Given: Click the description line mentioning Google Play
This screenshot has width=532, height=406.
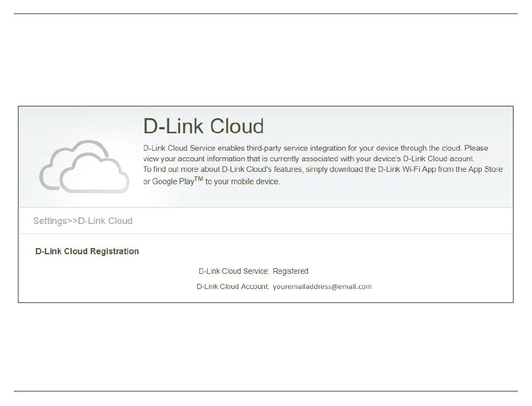Looking at the screenshot, I should click(211, 181).
